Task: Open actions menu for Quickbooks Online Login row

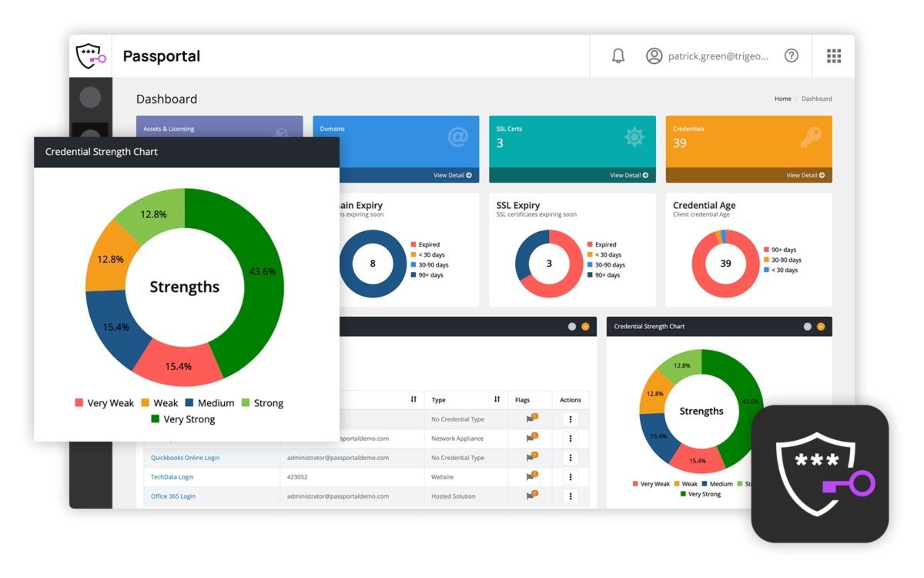Action: pyautogui.click(x=570, y=457)
